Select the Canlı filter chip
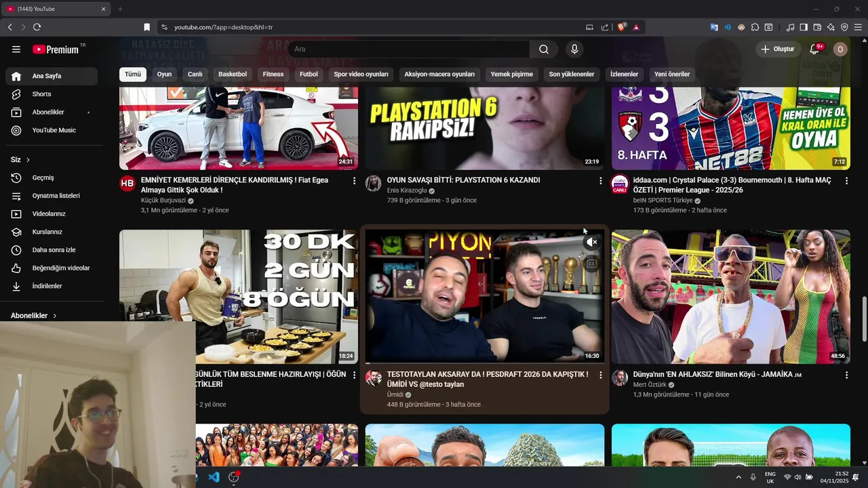The width and height of the screenshot is (868, 488). tap(195, 75)
